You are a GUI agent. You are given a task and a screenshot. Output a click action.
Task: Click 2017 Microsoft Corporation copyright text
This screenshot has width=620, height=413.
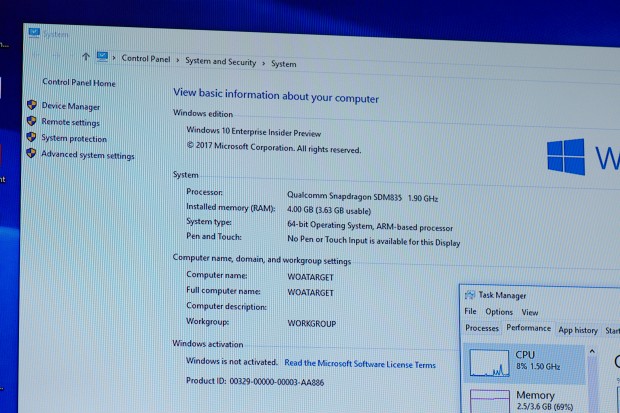pos(274,148)
